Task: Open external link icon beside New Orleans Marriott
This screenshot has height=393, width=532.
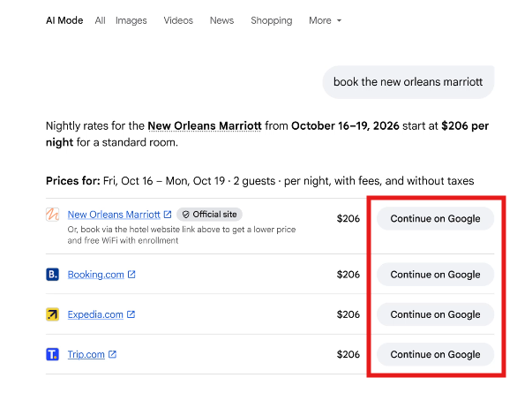Action: coord(168,215)
